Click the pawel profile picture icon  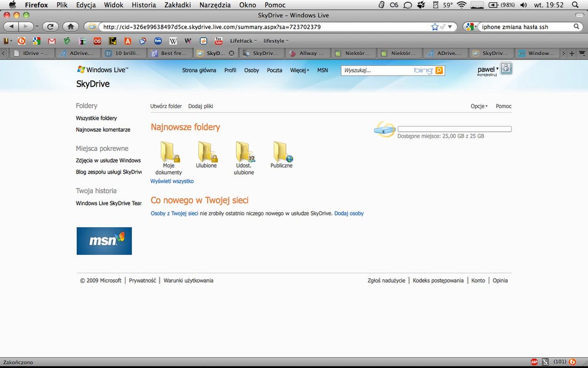click(x=506, y=69)
